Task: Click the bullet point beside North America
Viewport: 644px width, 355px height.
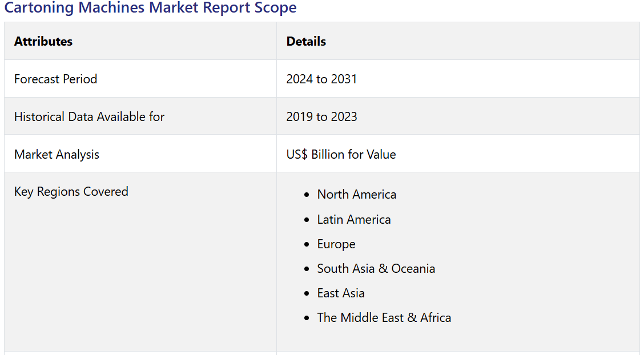Action: [x=307, y=195]
